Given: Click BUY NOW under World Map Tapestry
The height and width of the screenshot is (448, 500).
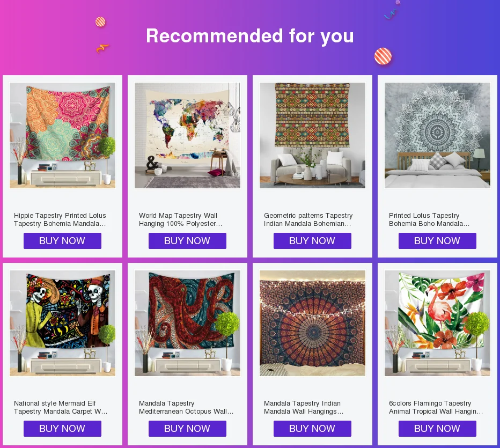Looking at the screenshot, I should 188,241.
